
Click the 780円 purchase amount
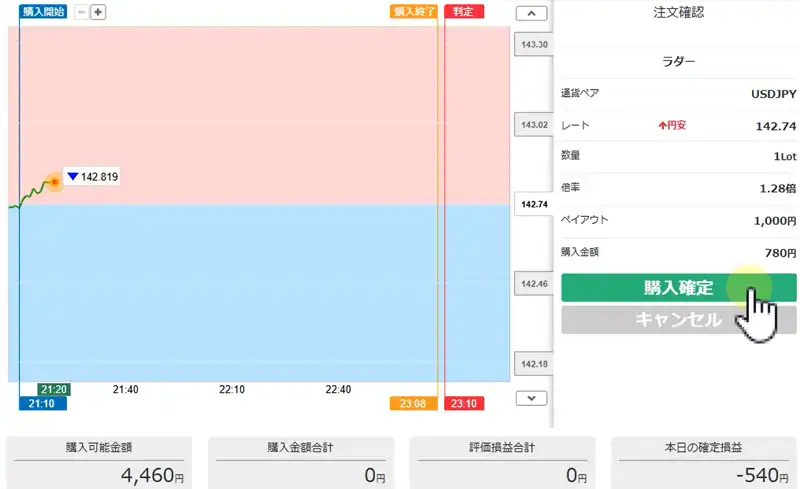(780, 253)
